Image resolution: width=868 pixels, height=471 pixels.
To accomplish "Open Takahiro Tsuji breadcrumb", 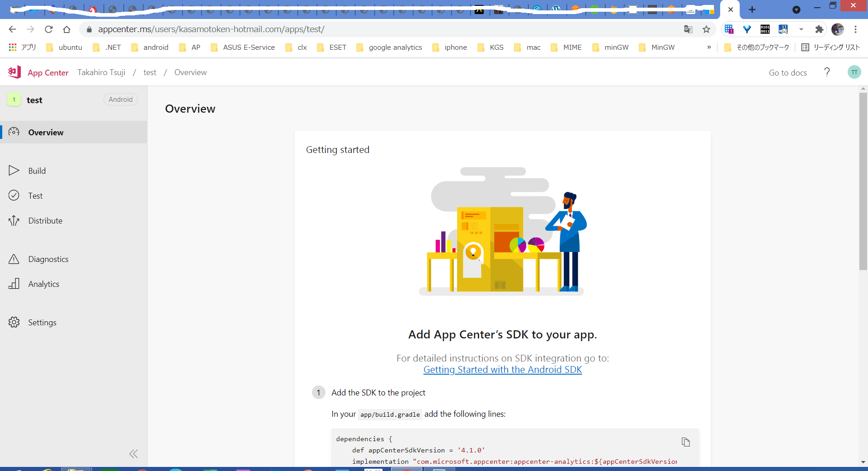I will (x=101, y=72).
